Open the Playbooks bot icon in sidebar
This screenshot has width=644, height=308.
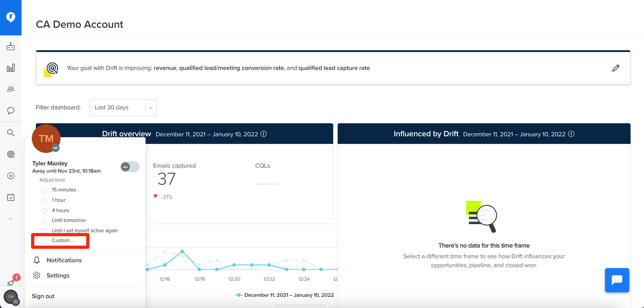click(11, 46)
